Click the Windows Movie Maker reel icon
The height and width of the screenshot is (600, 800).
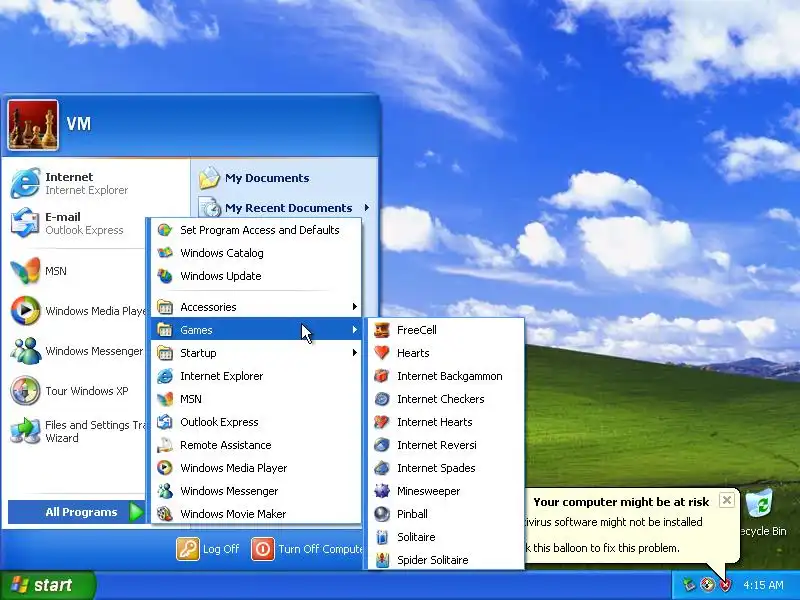coord(165,514)
